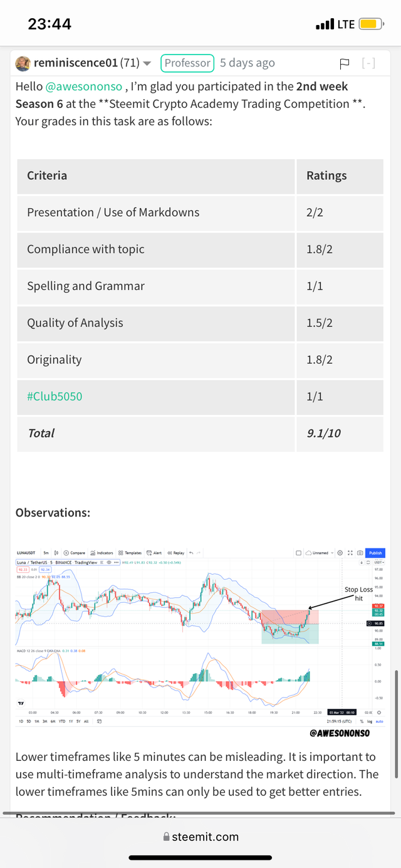
Task: Follow the #Club5050 tag link
Action: click(x=55, y=396)
